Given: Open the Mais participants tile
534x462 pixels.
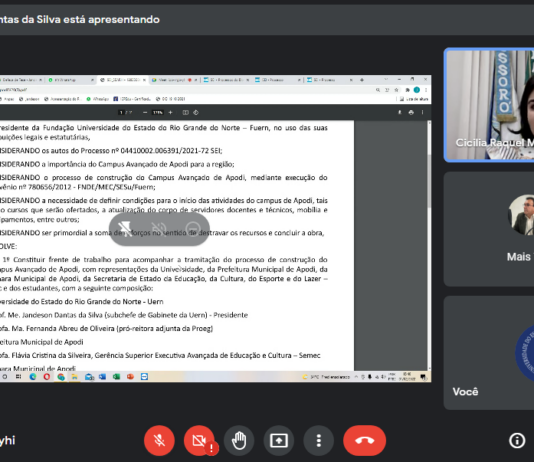Looking at the screenshot, I should tap(489, 229).
